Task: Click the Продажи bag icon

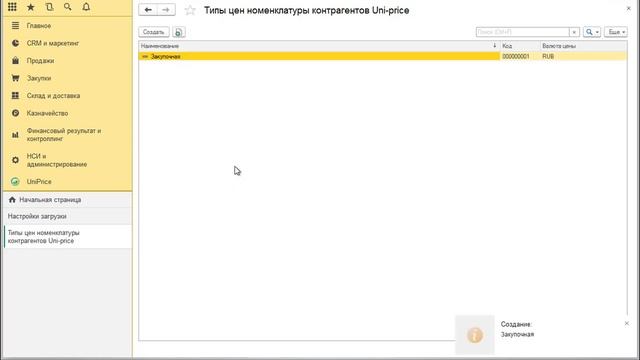Action: (x=16, y=61)
